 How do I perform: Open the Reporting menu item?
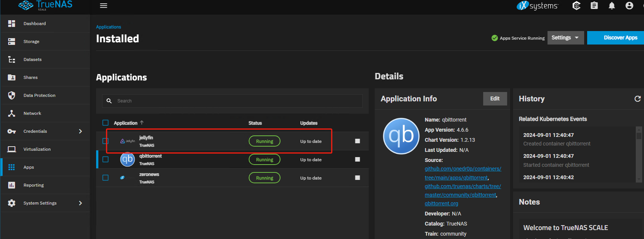[45, 185]
